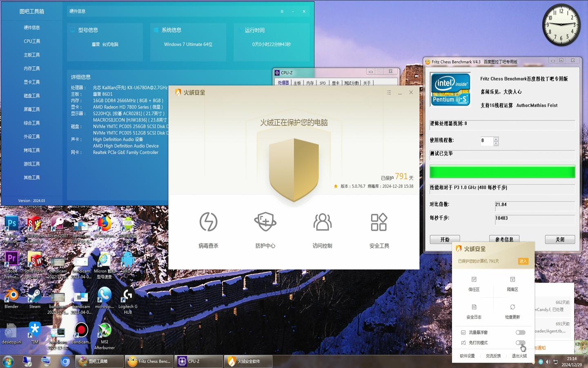
Task: Click 退出火绒 exit Huorong link
Action: [x=519, y=356]
